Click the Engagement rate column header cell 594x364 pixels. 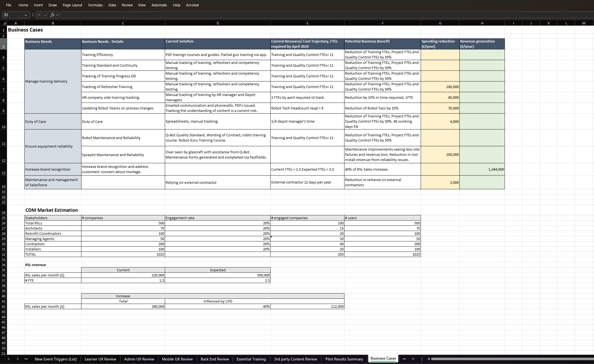click(x=218, y=218)
